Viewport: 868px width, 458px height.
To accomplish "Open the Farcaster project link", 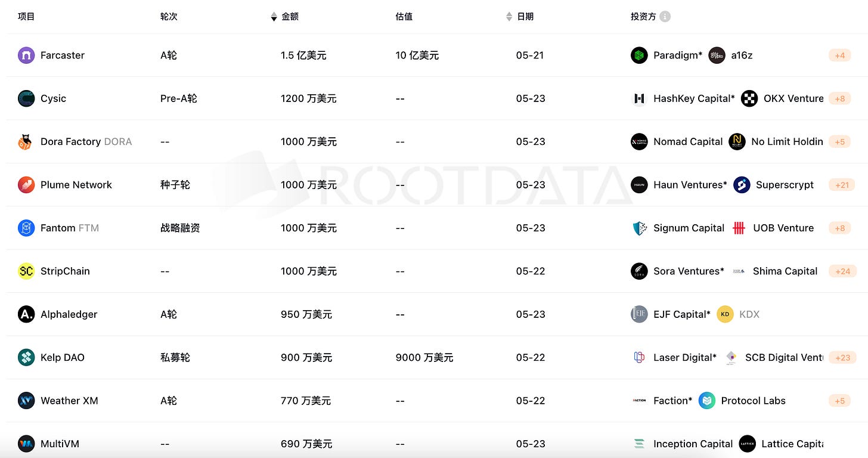I will [x=63, y=55].
